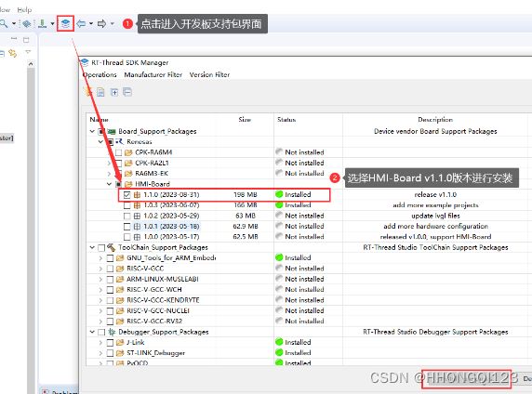Open forward-history dropdown arrow
532x394 pixels.
coord(112,24)
